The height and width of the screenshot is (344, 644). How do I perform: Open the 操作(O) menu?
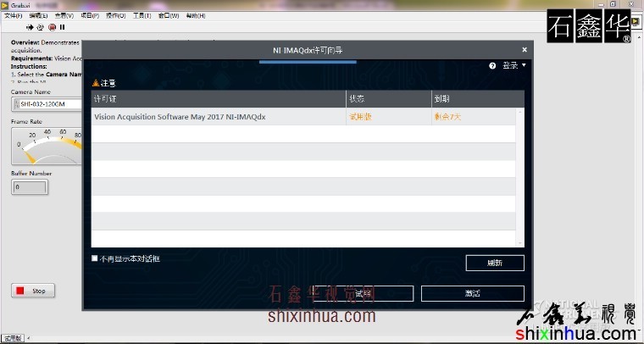(x=116, y=15)
